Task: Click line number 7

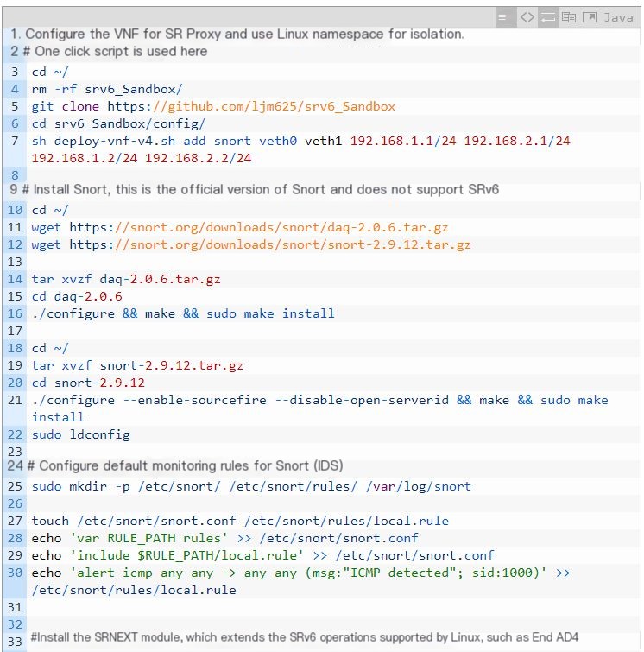Action: (x=15, y=141)
